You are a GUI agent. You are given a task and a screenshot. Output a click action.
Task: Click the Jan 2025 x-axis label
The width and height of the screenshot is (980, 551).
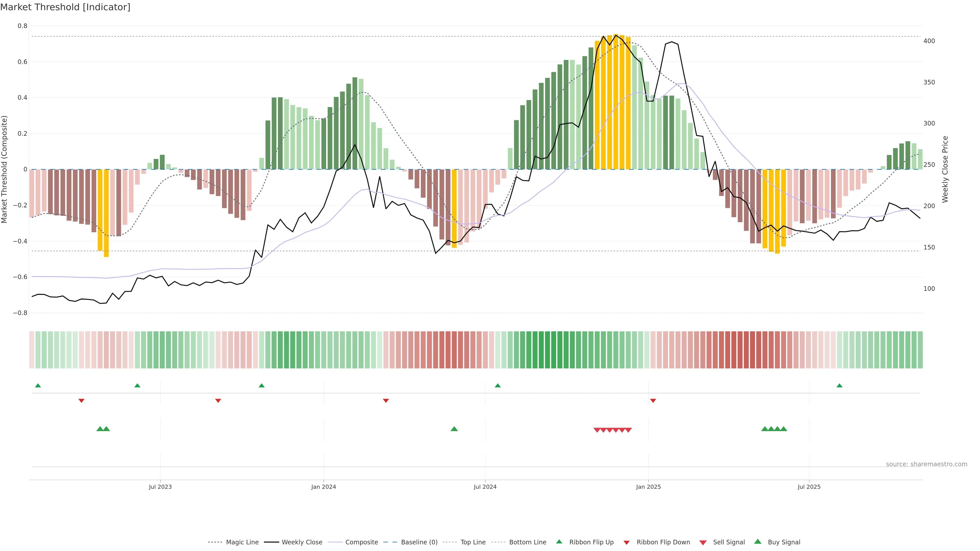point(648,487)
